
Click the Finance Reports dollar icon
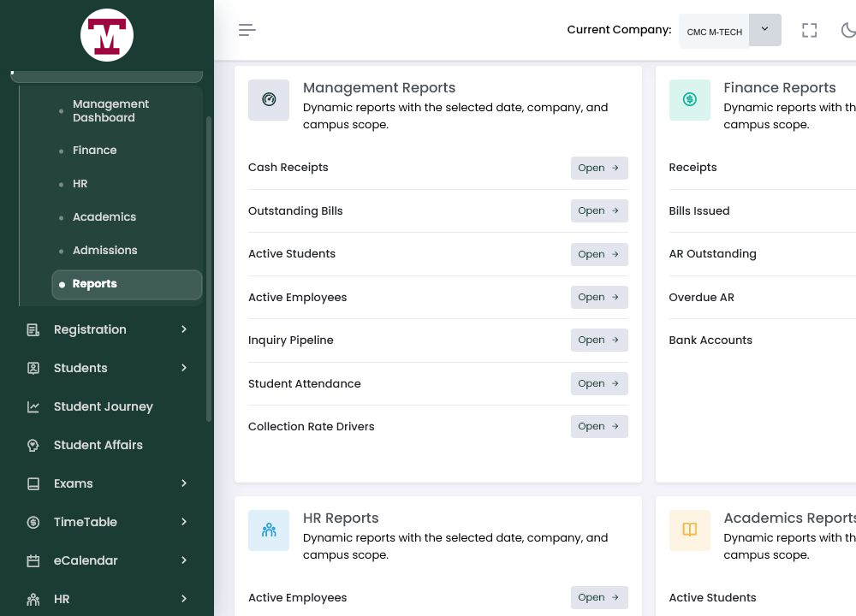click(689, 100)
